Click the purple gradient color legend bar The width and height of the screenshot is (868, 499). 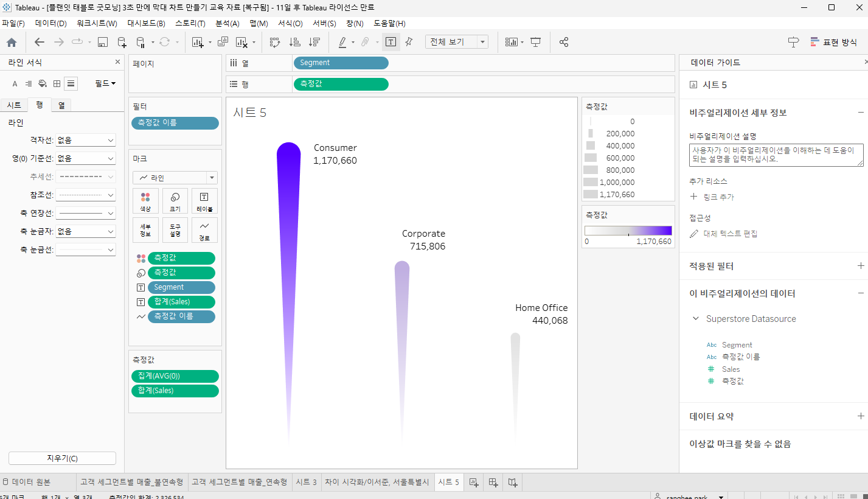pyautogui.click(x=628, y=231)
